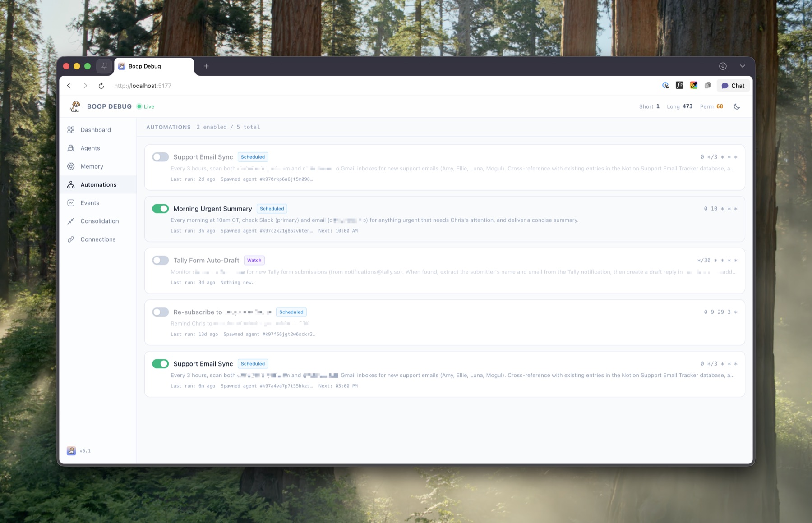The image size is (812, 523).
Task: Click the colorful extension icon in toolbar
Action: [x=694, y=85]
